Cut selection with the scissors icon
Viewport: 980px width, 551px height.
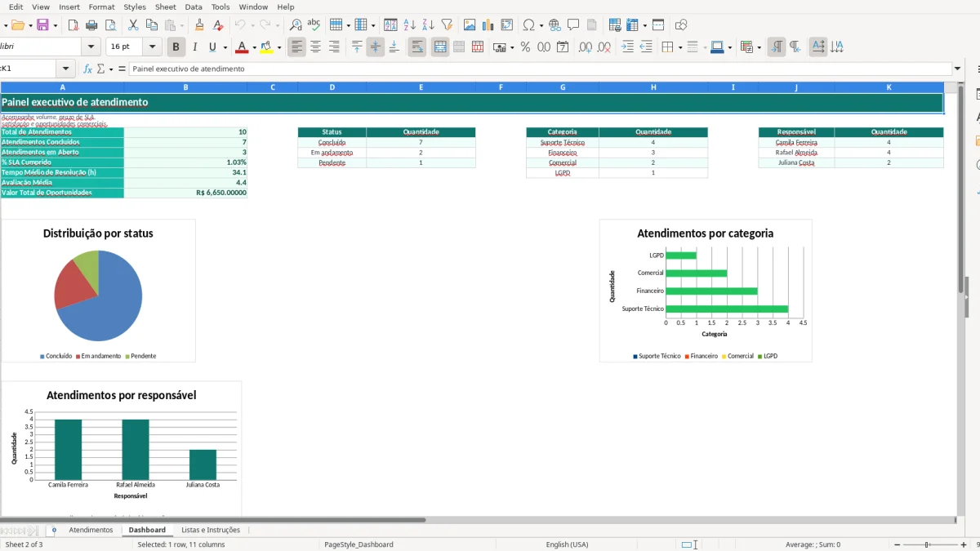pos(133,25)
